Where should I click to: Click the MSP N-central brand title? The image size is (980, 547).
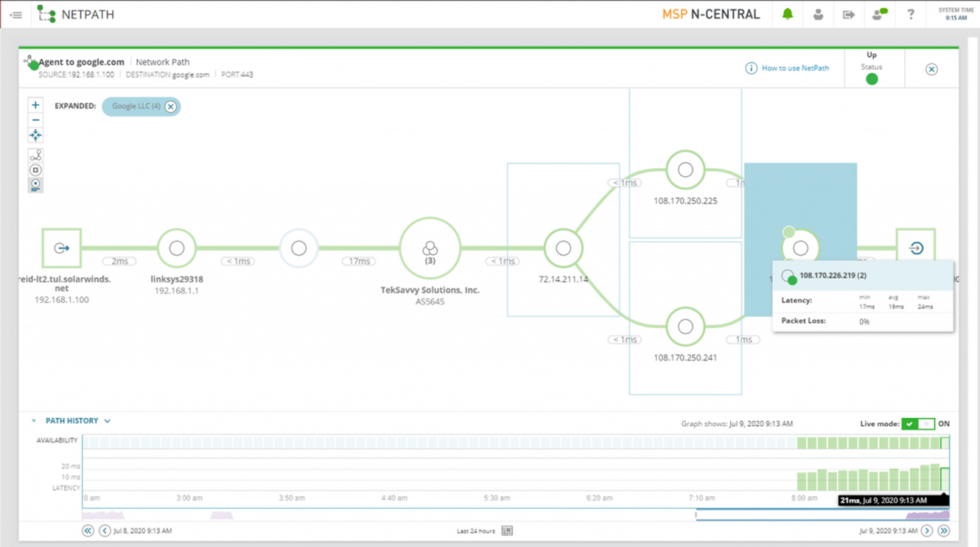[x=710, y=14]
